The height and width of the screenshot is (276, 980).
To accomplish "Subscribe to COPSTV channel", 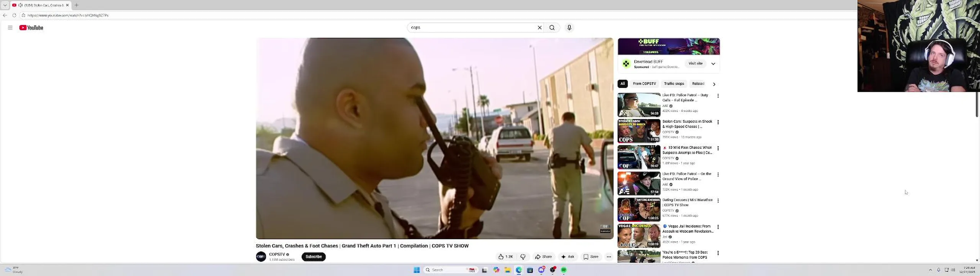I will click(314, 257).
